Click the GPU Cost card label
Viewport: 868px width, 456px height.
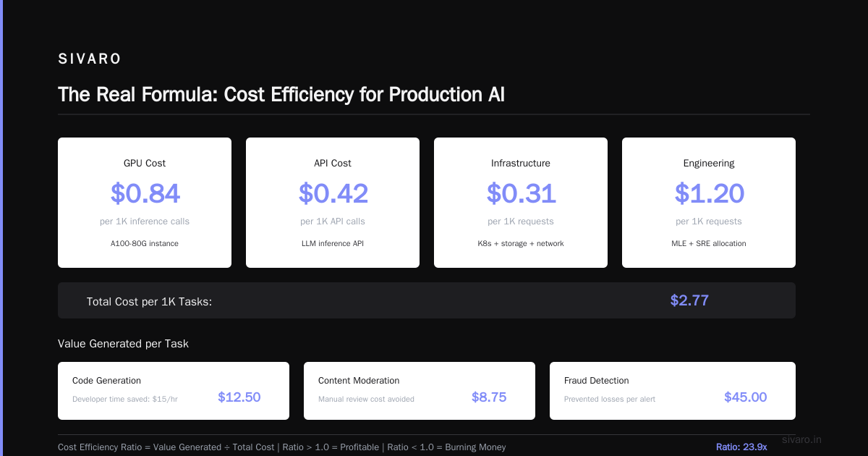[x=145, y=164]
